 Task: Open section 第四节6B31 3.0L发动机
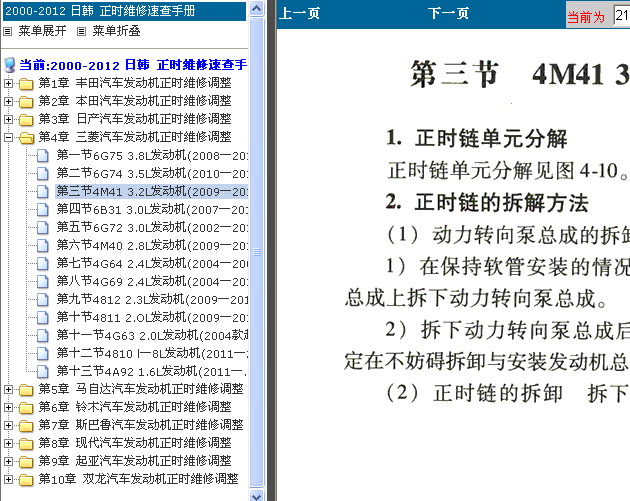[x=152, y=210]
